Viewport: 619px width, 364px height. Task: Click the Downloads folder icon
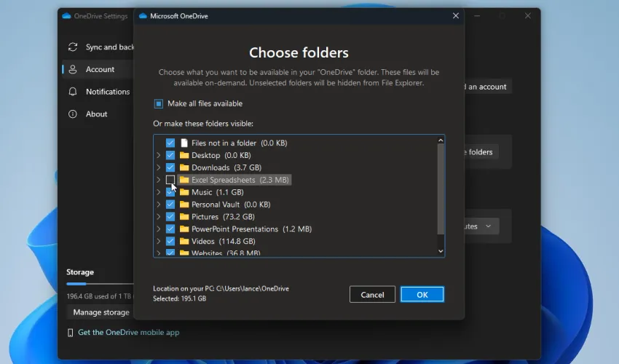pyautogui.click(x=184, y=168)
